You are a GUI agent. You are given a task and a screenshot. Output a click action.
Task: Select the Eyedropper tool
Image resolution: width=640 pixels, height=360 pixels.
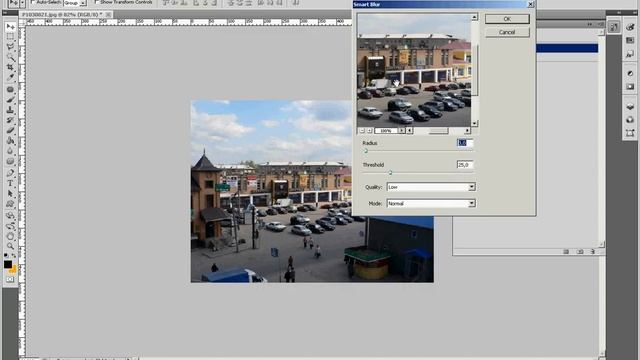10,78
